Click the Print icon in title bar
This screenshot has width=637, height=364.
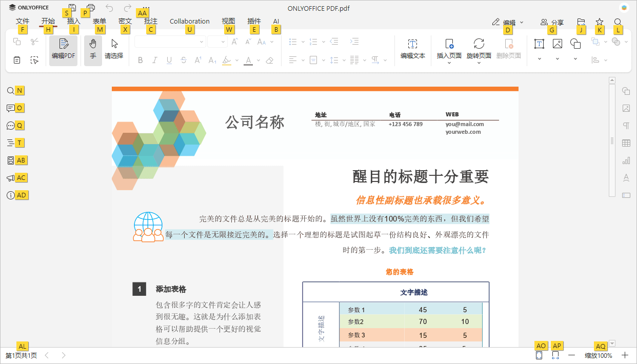point(91,8)
